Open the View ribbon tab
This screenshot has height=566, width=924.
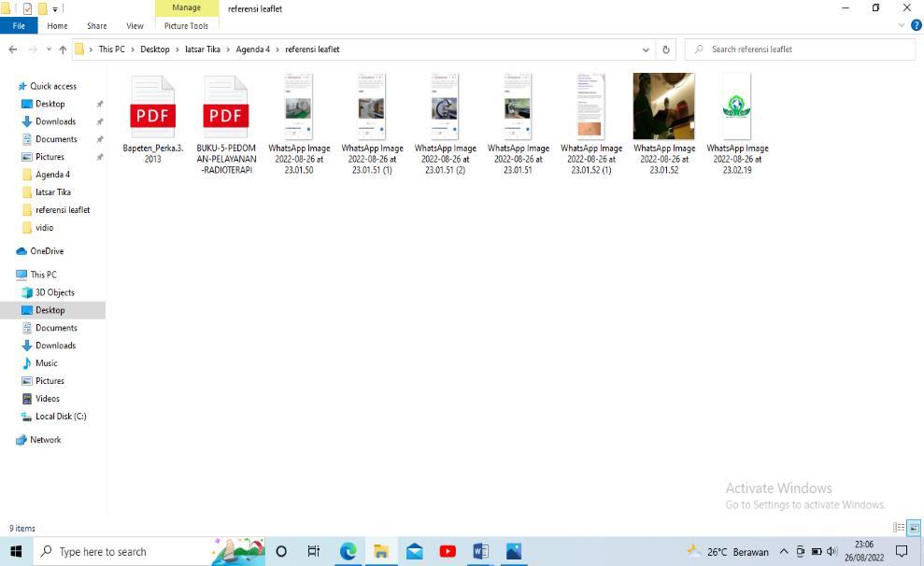(135, 26)
